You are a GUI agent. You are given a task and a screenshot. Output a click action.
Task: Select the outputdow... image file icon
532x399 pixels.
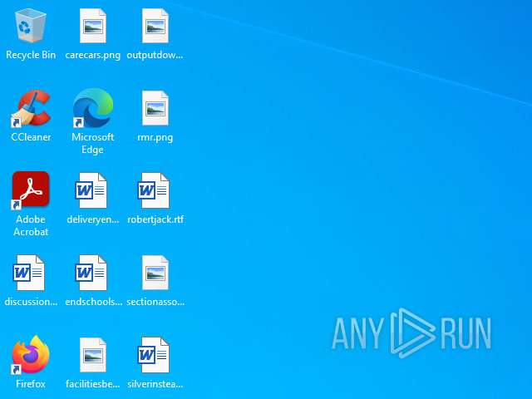(x=155, y=26)
